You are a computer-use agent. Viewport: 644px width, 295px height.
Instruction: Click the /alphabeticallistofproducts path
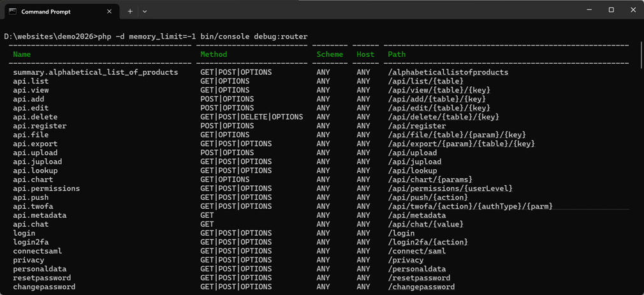tap(448, 72)
